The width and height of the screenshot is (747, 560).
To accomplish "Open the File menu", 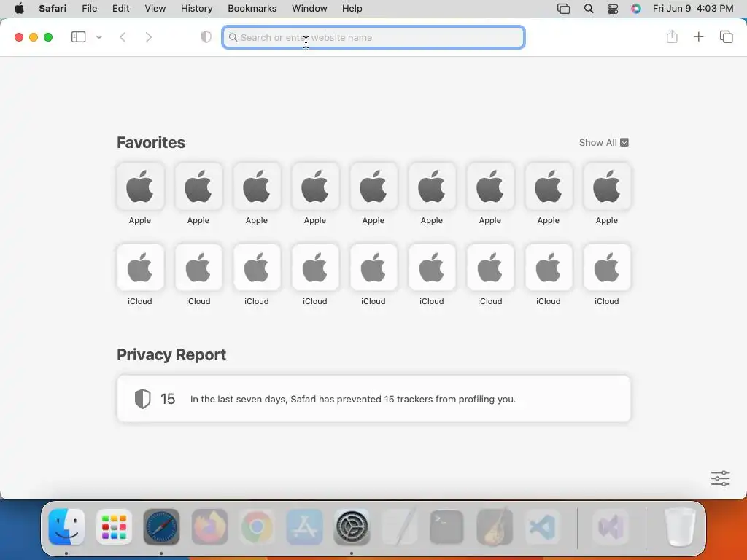I will click(89, 9).
